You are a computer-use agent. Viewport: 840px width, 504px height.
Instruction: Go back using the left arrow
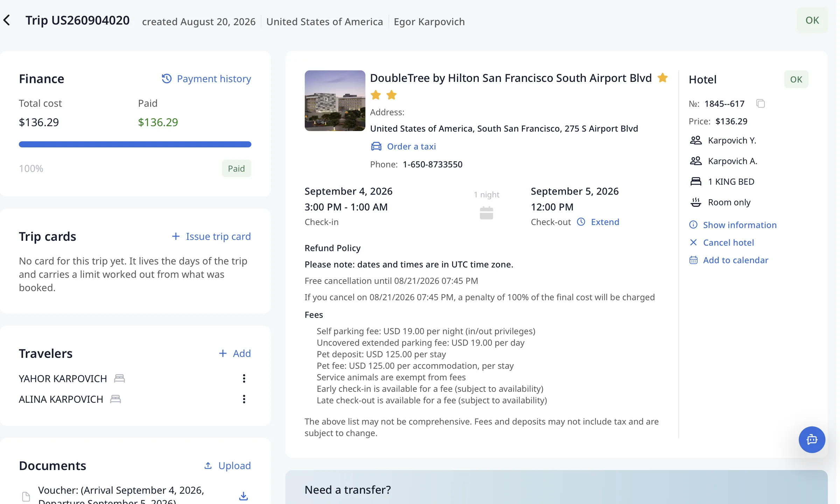[x=7, y=20]
